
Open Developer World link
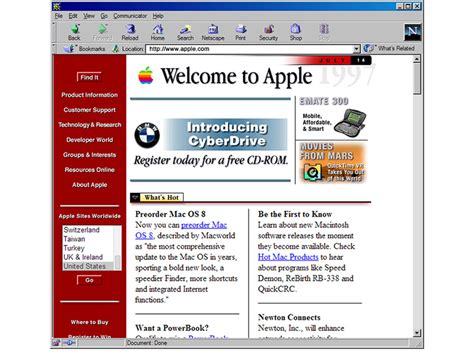coord(89,140)
